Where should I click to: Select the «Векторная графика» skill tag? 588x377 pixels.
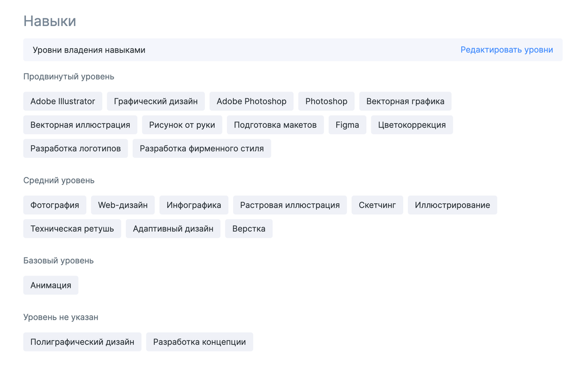pyautogui.click(x=405, y=101)
